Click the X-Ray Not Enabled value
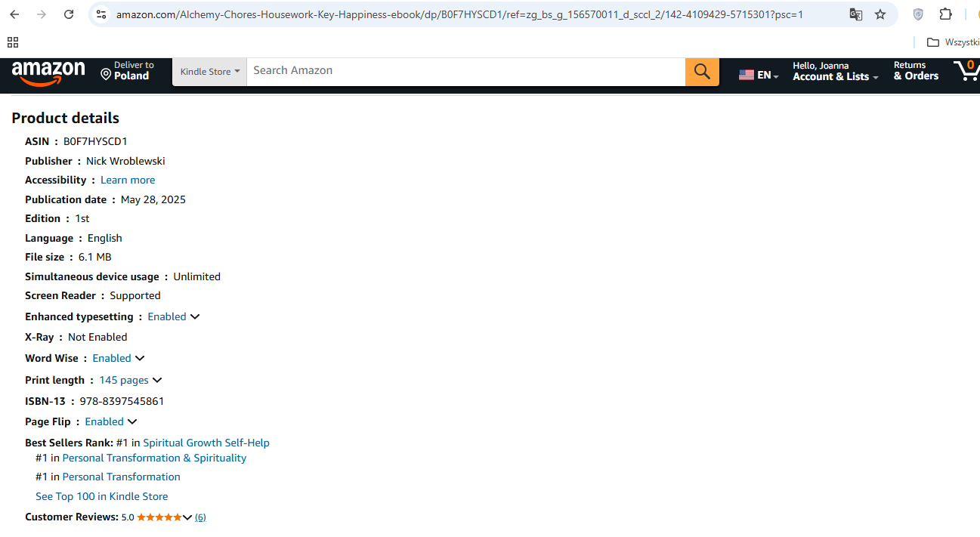The image size is (980, 537). click(97, 337)
